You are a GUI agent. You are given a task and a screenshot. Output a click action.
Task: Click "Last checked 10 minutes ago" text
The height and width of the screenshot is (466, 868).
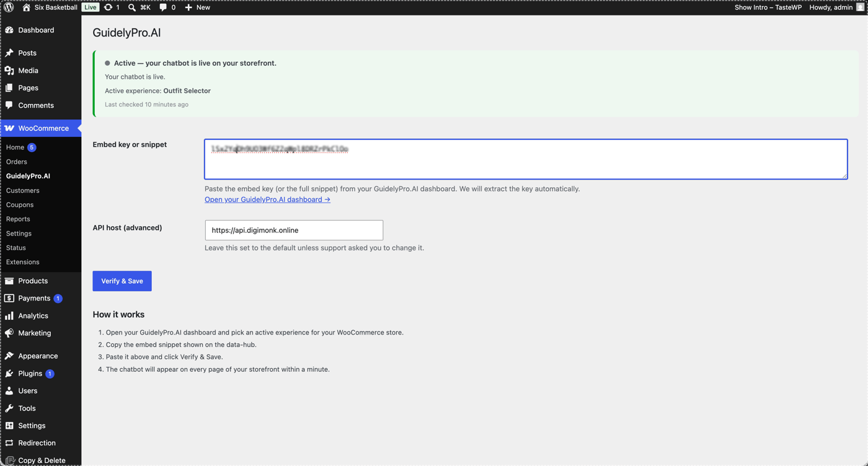(x=146, y=104)
